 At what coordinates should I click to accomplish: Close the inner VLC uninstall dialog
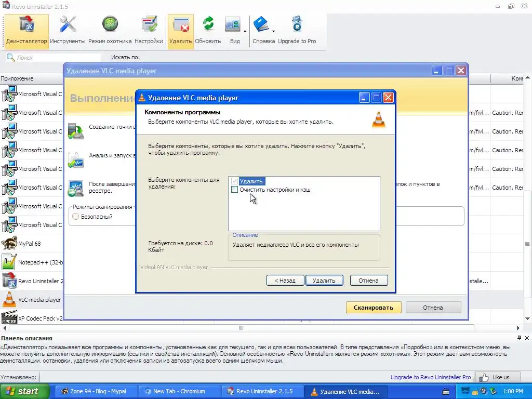coord(388,98)
